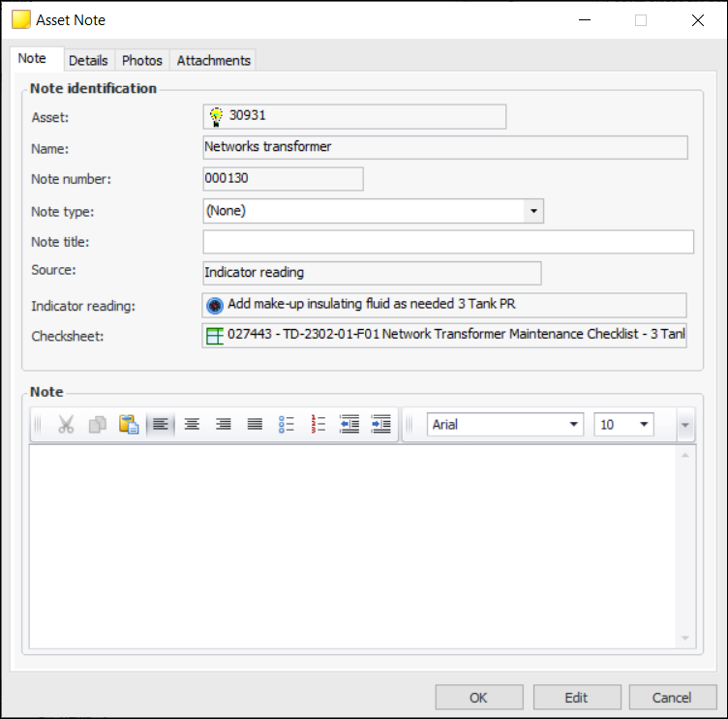Open the Arial font name dropdown
This screenshot has height=719, width=728.
(x=574, y=425)
